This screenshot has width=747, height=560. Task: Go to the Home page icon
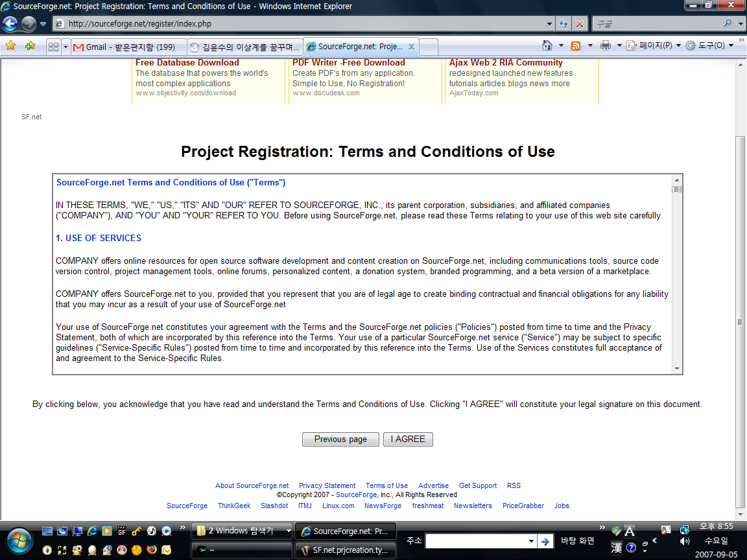[547, 45]
